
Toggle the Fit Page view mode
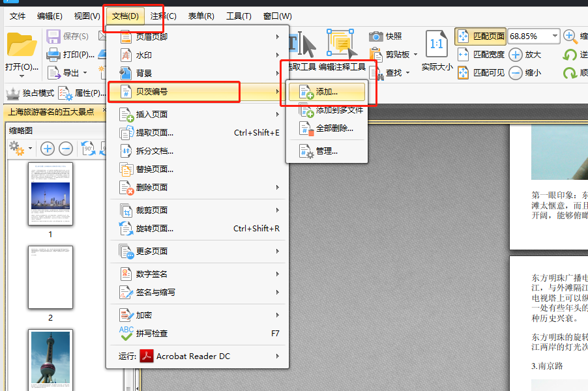[x=480, y=36]
